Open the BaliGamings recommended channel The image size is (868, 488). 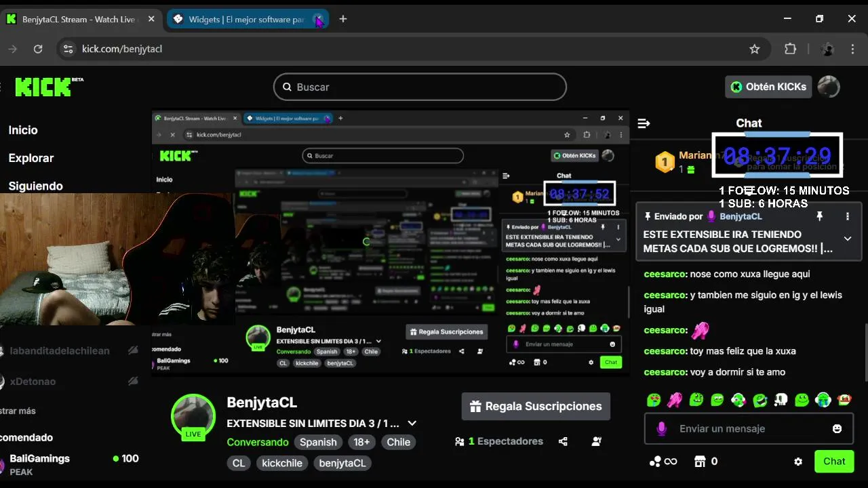pyautogui.click(x=69, y=464)
